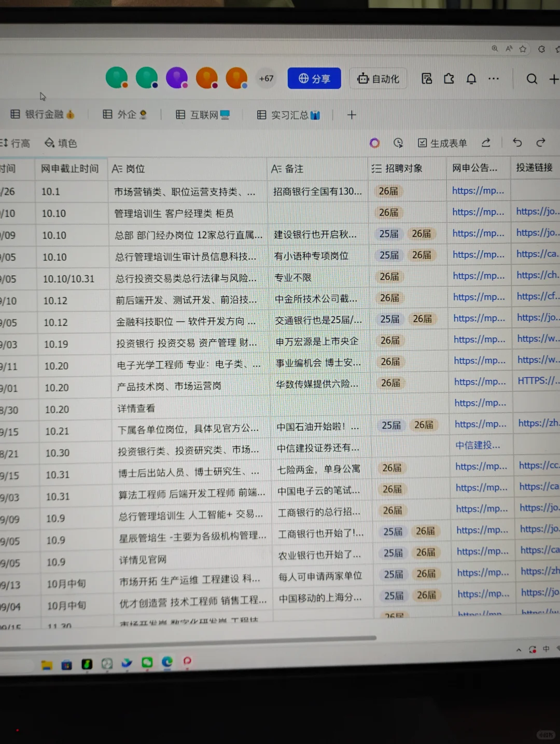Open File Explorer from the taskbar
Viewport: 560px width, 744px height.
47,665
